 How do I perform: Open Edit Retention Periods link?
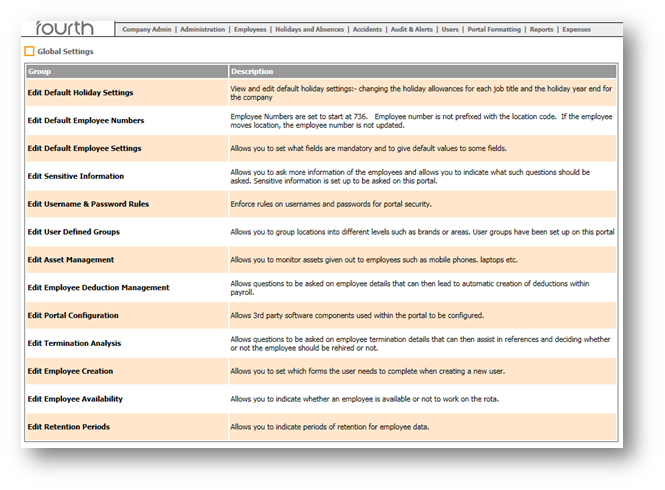(69, 427)
